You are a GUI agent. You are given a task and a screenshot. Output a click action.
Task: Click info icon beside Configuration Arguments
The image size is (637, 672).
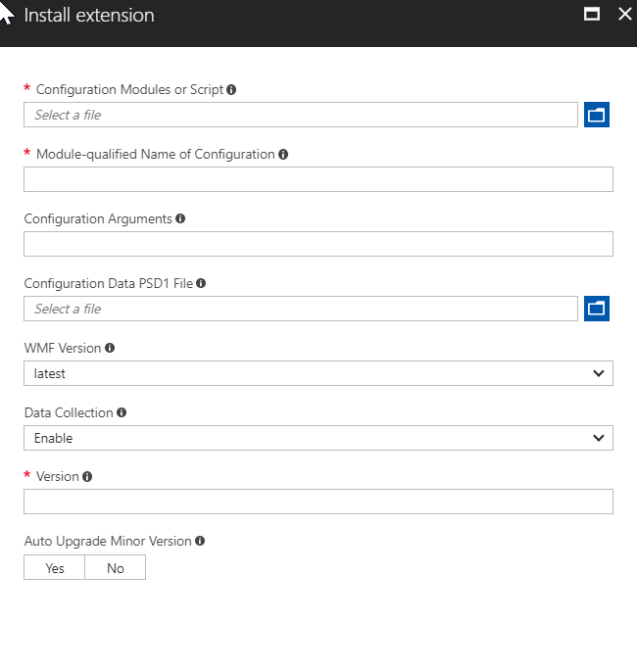click(x=180, y=219)
